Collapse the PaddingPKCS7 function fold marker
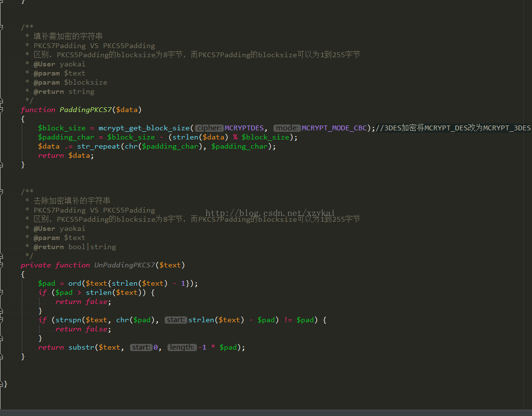Viewport: 532px width, 416px height. click(x=1, y=110)
